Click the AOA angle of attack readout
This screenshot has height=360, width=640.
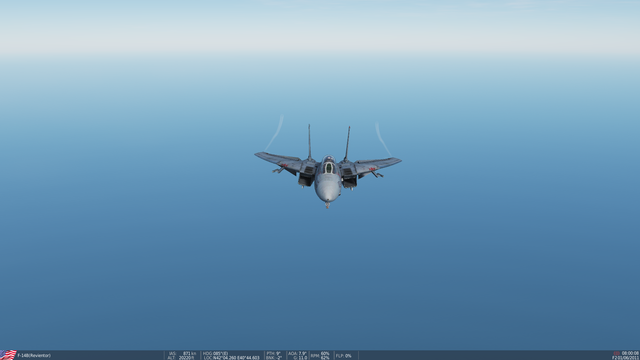click(x=297, y=353)
